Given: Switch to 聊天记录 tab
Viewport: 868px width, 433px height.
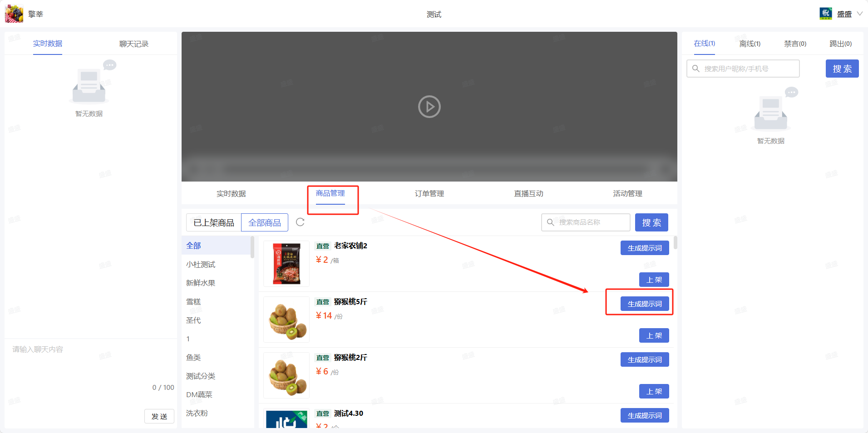Looking at the screenshot, I should tap(134, 44).
